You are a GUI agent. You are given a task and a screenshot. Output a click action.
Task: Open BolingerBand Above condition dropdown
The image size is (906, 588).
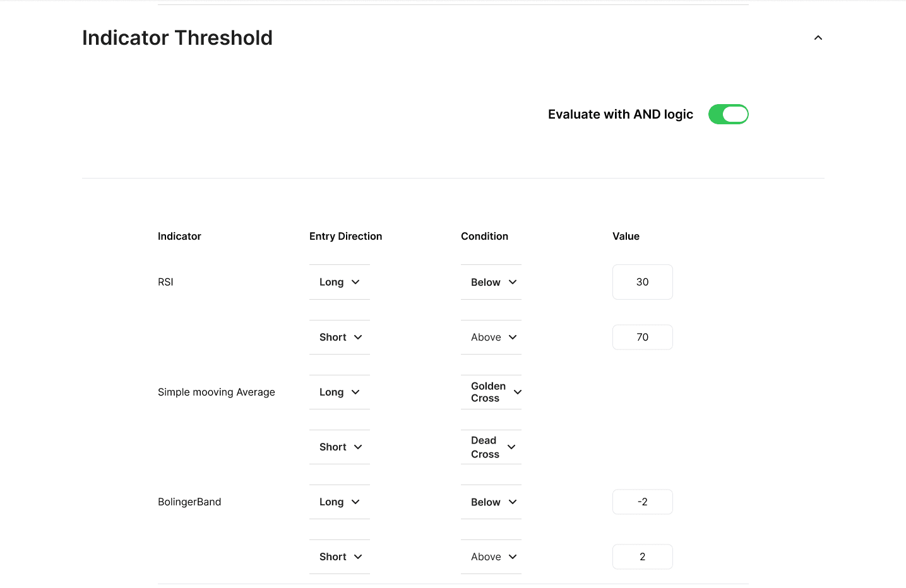[493, 557]
